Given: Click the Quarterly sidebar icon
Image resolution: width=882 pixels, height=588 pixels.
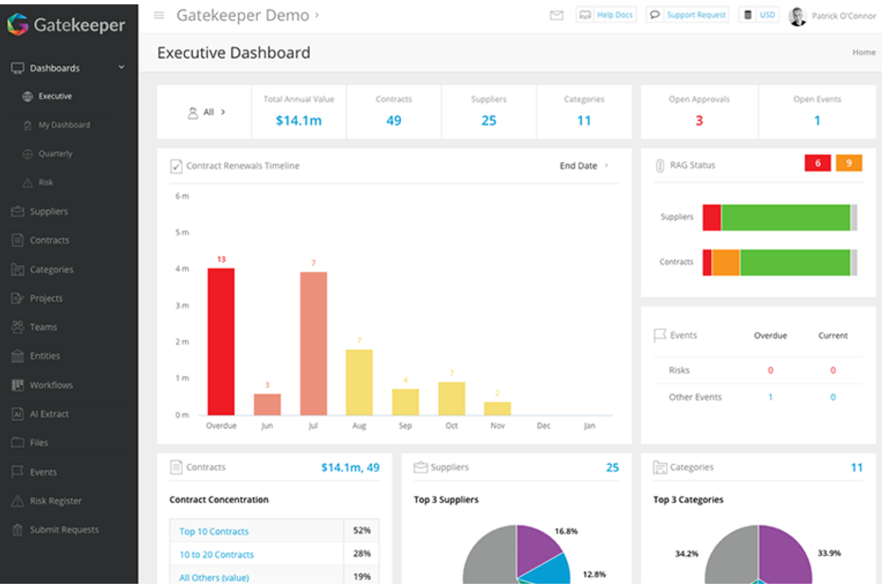Looking at the screenshot, I should pos(27,154).
